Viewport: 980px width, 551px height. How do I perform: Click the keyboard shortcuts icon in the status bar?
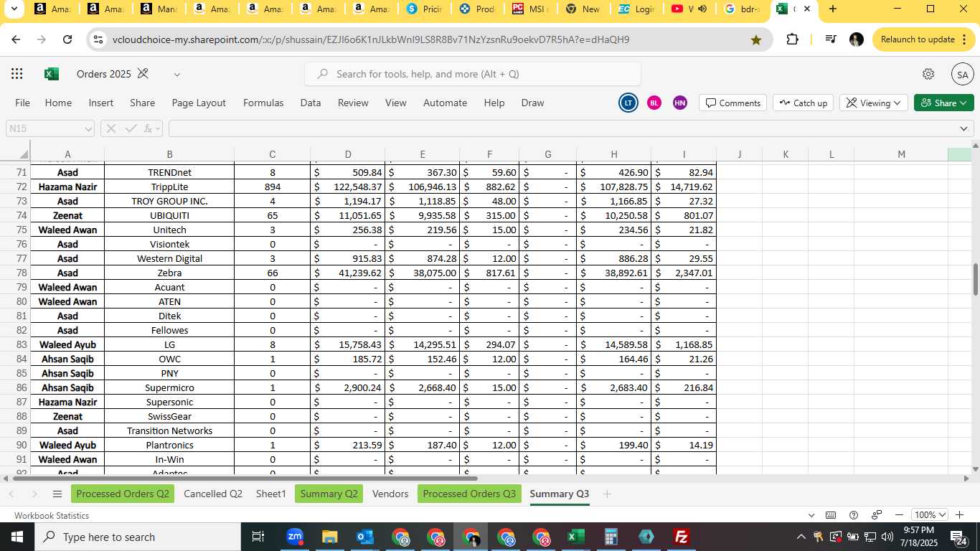(831, 515)
